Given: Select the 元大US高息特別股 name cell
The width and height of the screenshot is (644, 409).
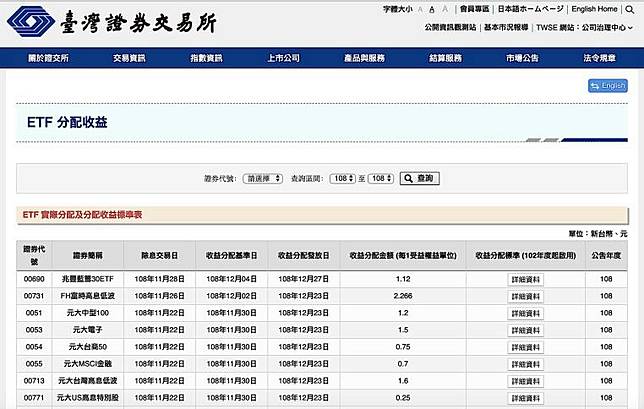Looking at the screenshot, I should 88,398.
